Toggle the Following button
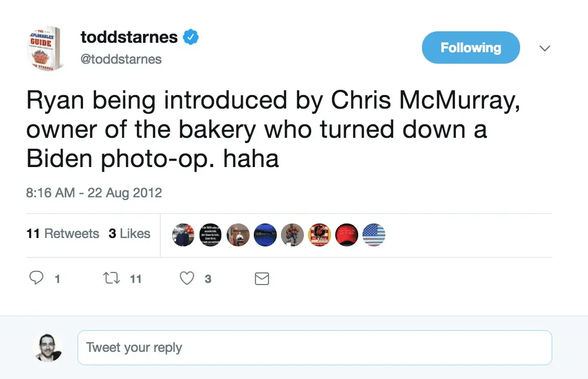588x379 pixels. click(x=471, y=48)
